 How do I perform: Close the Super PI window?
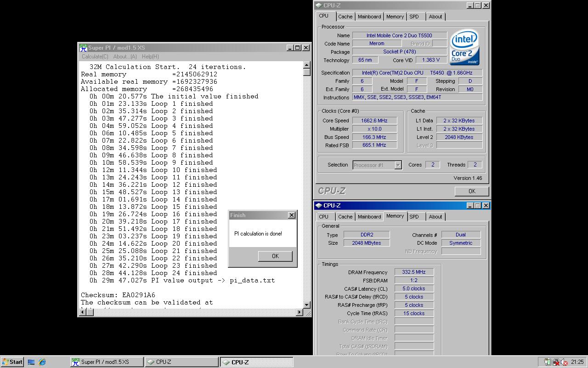coord(306,48)
